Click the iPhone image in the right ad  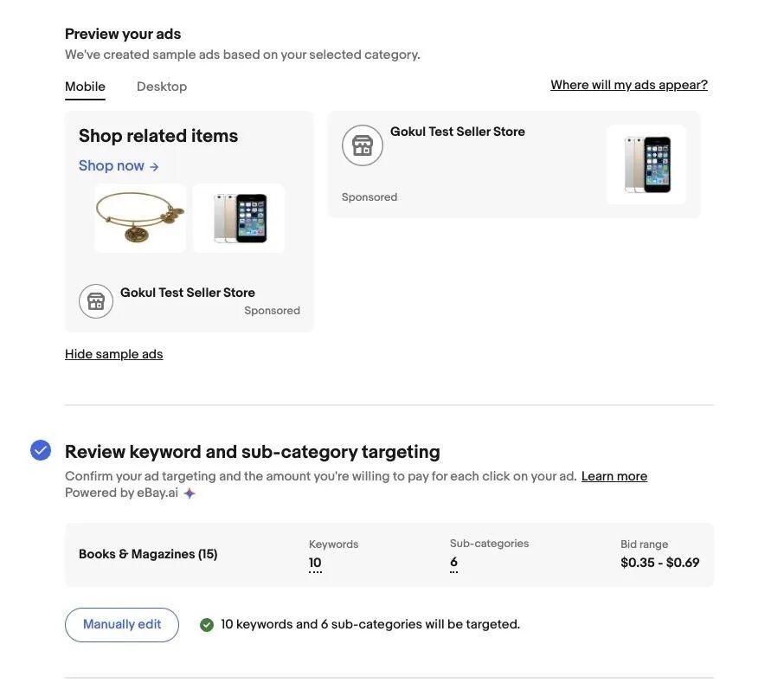point(646,164)
